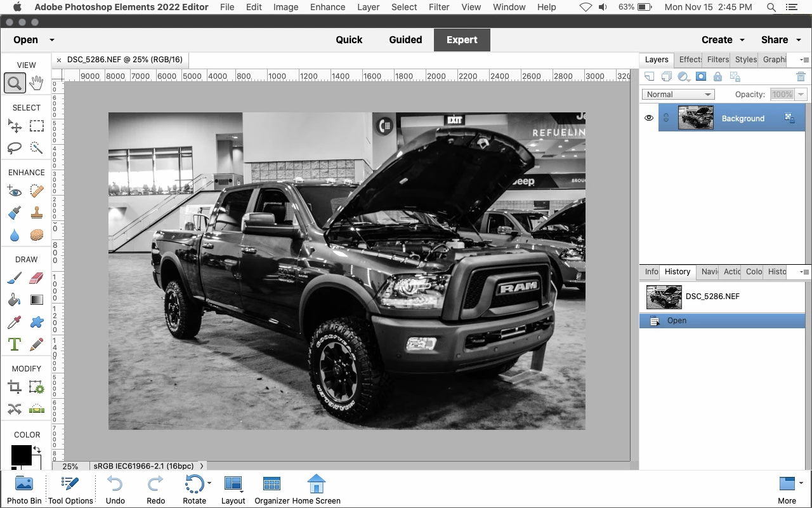Toggle the lock all pixels icon

(717, 77)
